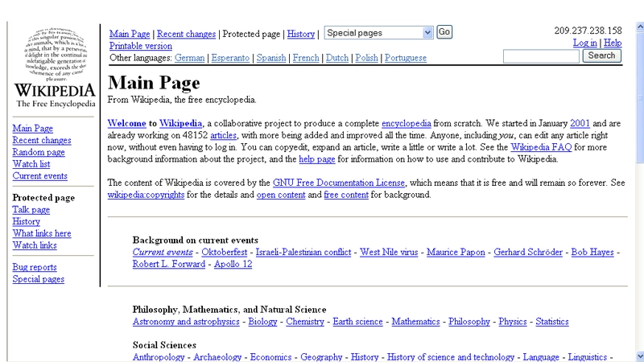Screen dimensions: 644x362
Task: Open Main Page in sidebar
Action: coord(32,129)
